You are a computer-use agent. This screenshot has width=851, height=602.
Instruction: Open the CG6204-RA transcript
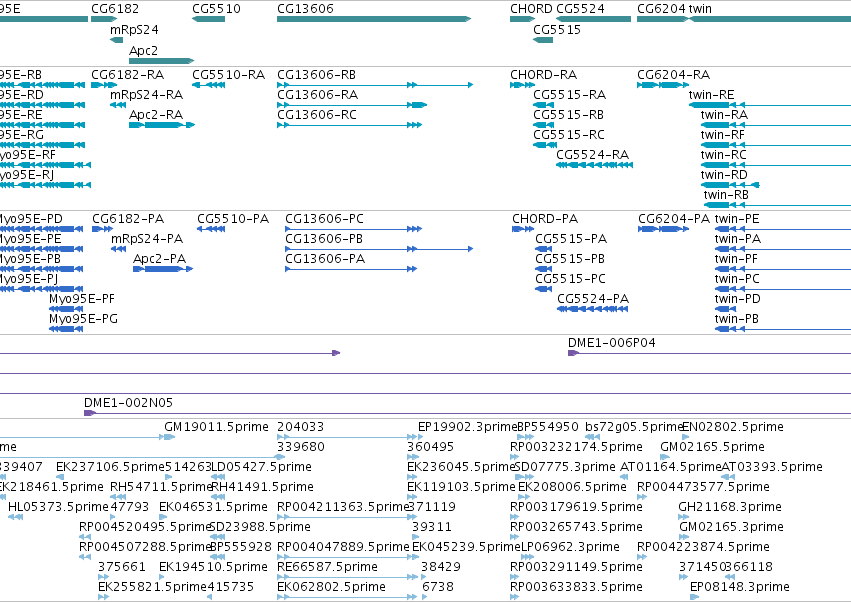(663, 85)
